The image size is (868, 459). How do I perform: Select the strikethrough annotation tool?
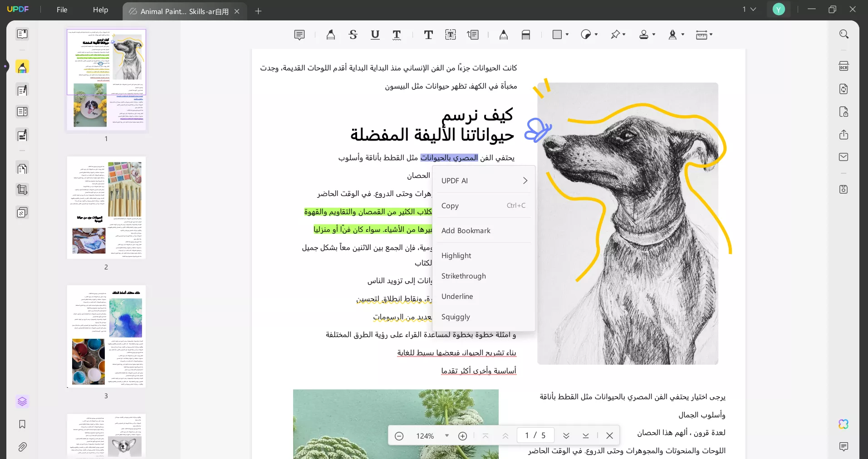point(353,35)
